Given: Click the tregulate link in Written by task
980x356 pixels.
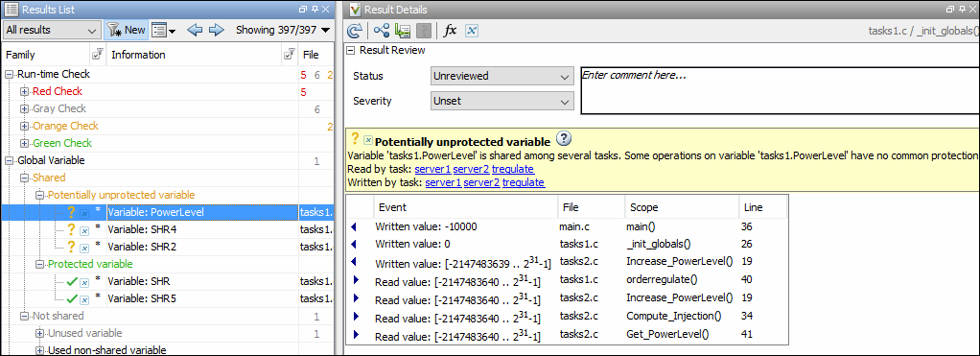Looking at the screenshot, I should point(524,182).
